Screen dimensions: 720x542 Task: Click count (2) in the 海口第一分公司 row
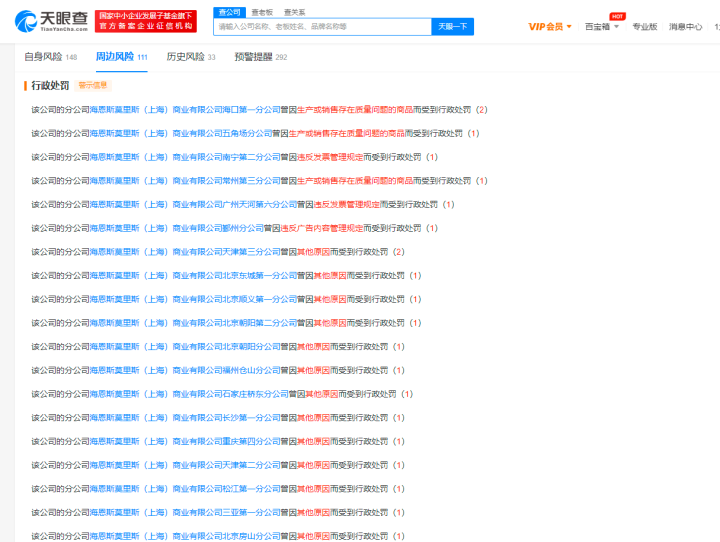(x=482, y=110)
